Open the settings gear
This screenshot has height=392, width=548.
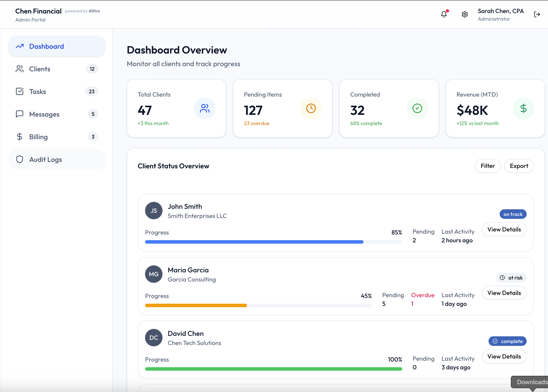[x=464, y=14]
